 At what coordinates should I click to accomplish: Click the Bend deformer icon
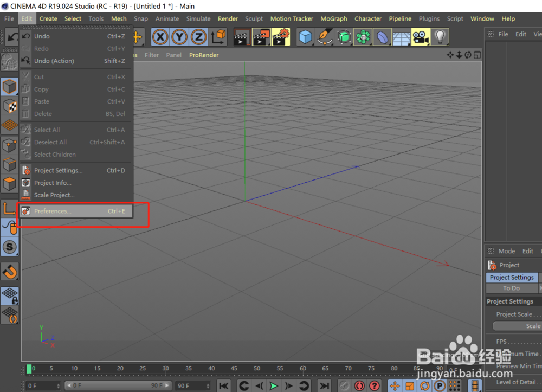(382, 37)
